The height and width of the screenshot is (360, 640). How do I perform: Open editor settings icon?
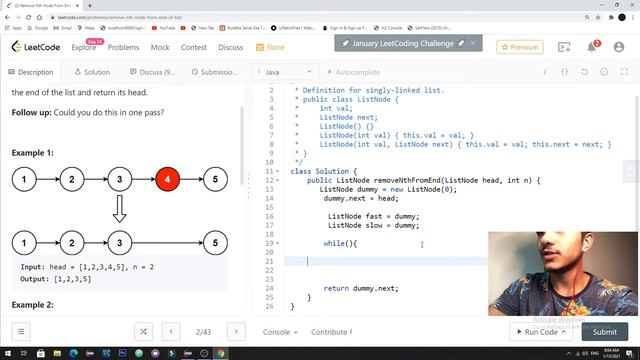(604, 72)
